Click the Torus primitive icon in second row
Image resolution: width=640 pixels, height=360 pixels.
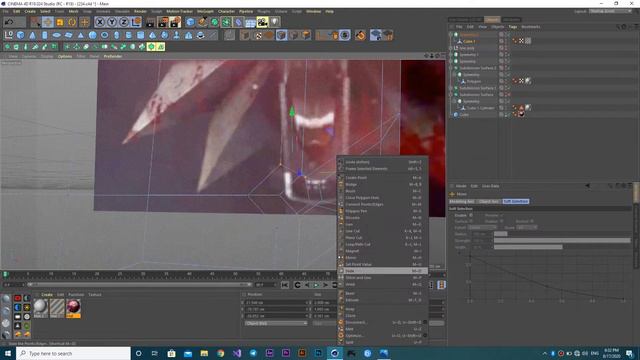pyautogui.click(x=104, y=35)
